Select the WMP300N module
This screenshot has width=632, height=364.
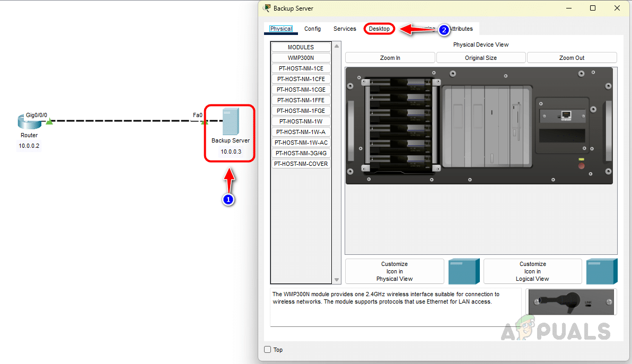pyautogui.click(x=301, y=58)
